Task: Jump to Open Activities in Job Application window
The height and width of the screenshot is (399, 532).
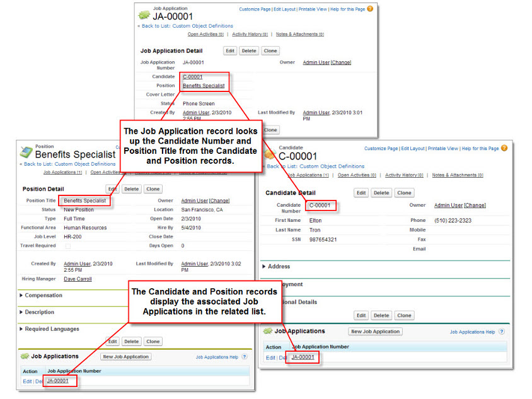Action: point(205,34)
